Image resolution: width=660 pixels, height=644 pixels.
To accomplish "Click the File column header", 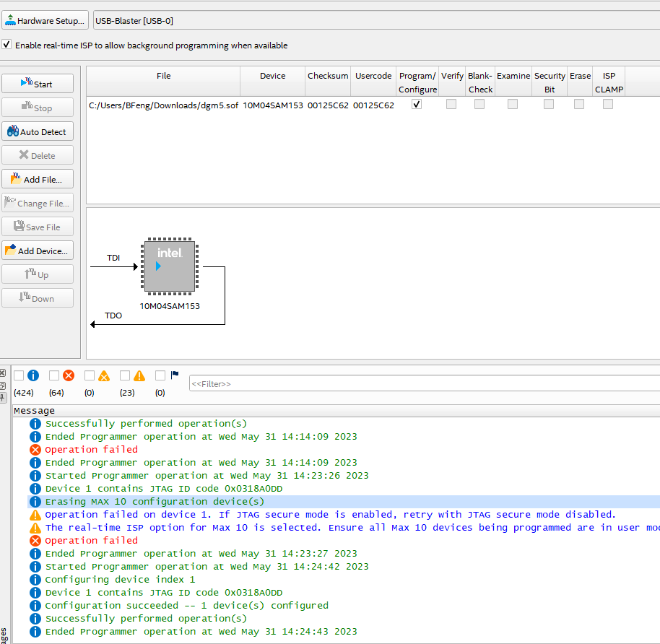I will coord(163,76).
